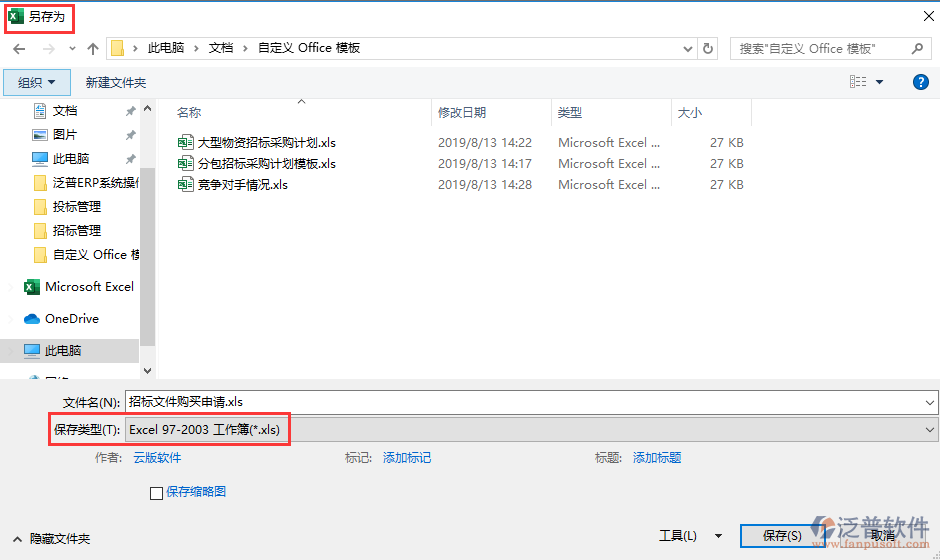Refresh the current folder view
This screenshot has width=940, height=560.
pos(709,48)
